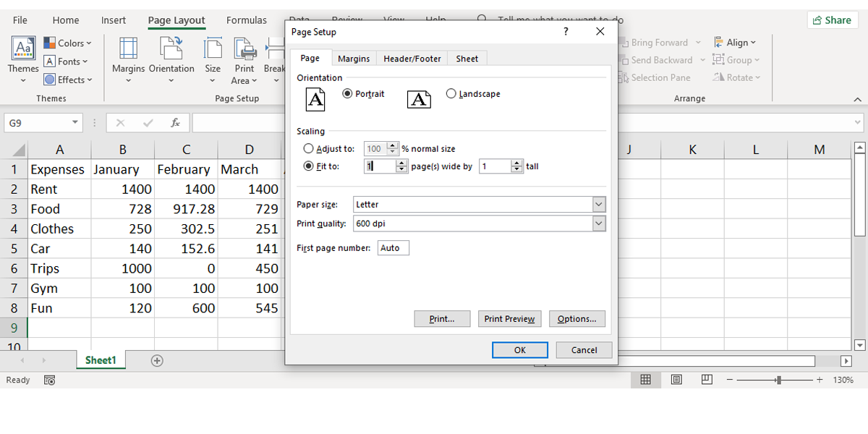This screenshot has height=434, width=868.
Task: Switch to Header/Footer tab in dialog
Action: (x=412, y=59)
